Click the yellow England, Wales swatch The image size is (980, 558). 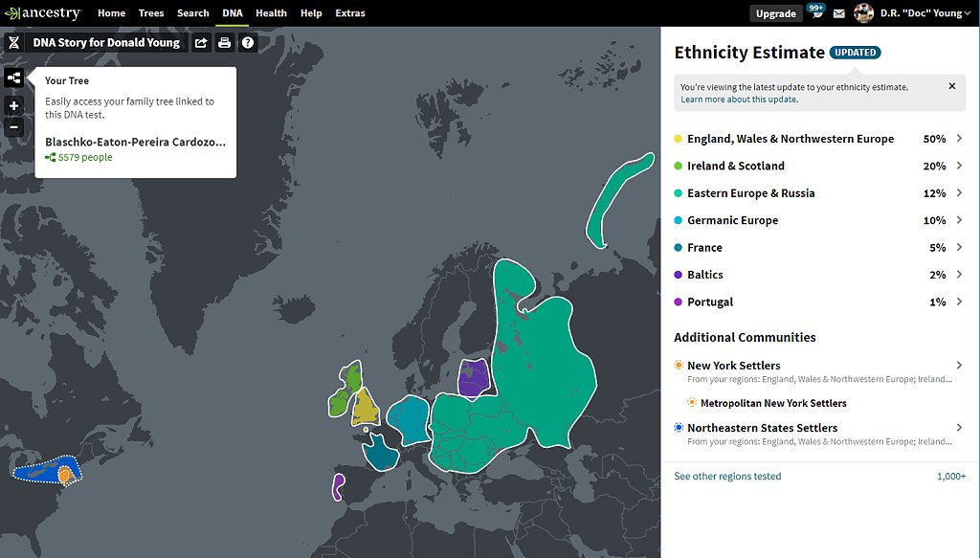pos(679,139)
